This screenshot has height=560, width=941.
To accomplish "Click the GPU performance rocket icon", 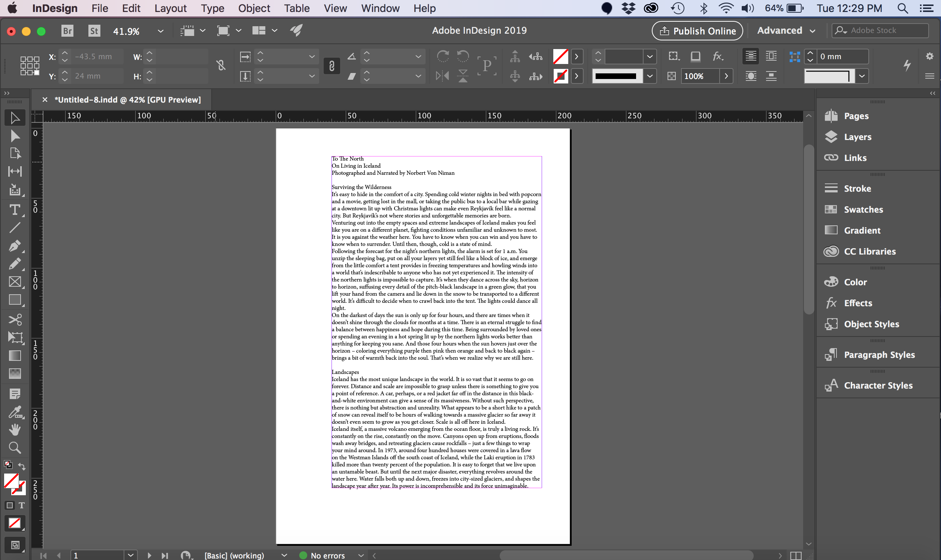I will coord(296,31).
